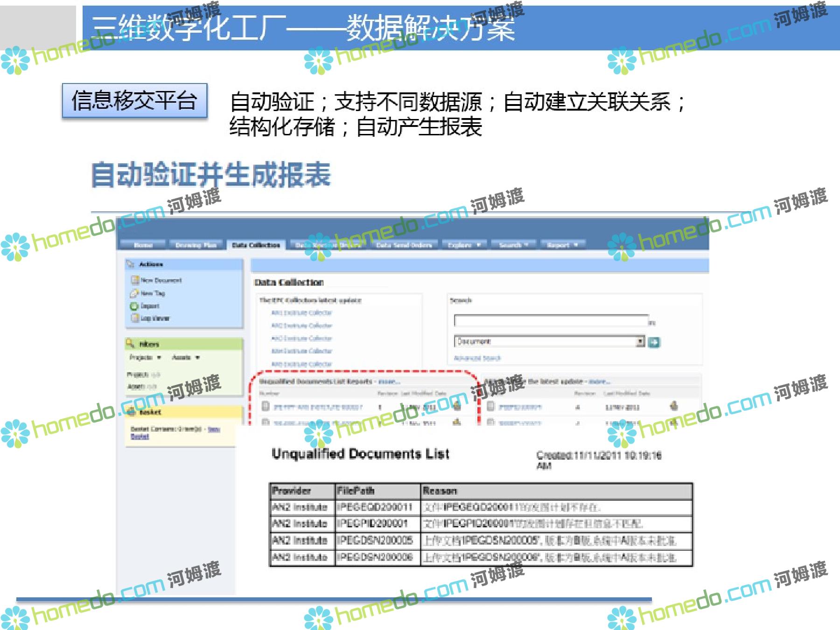840x630 pixels.
Task: Open first collector link under EPC Collectors
Action: tap(301, 313)
